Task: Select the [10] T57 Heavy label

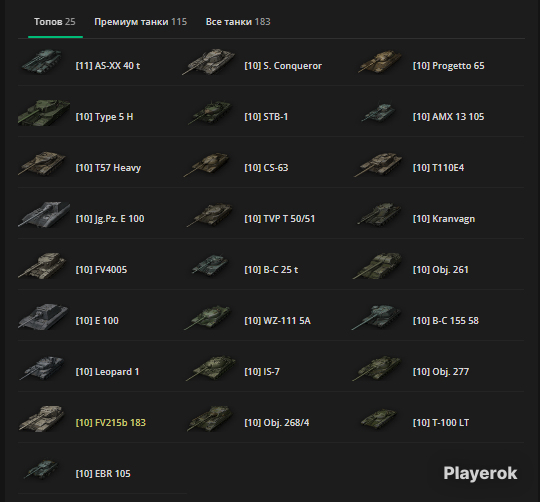Action: pyautogui.click(x=108, y=168)
